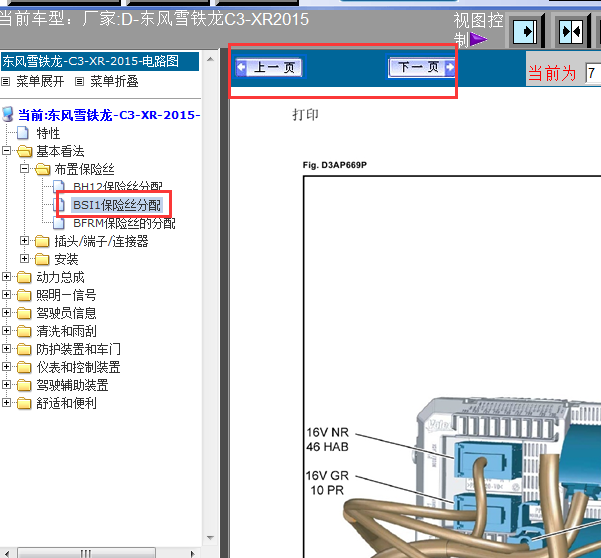Click the inward-arrows view control icon
The image size is (601, 558).
(x=571, y=31)
